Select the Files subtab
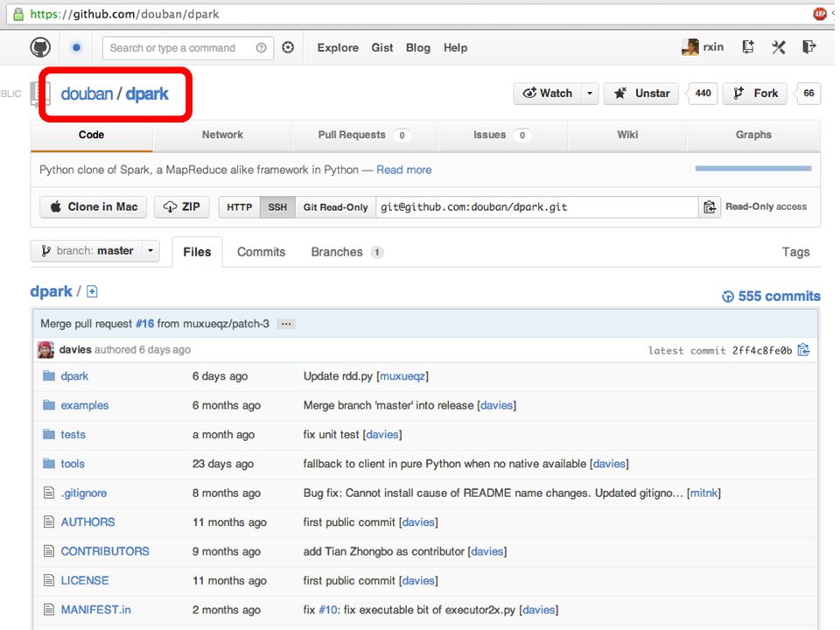Image resolution: width=840 pixels, height=630 pixels. pos(197,252)
